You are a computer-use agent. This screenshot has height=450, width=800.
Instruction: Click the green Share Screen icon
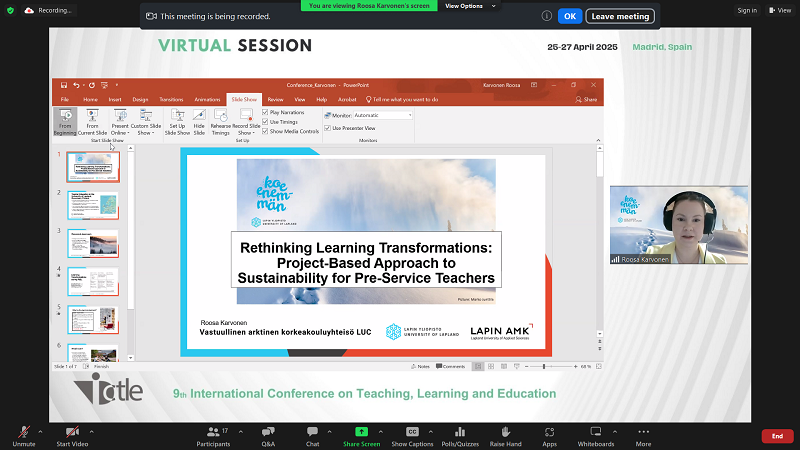coord(362,431)
